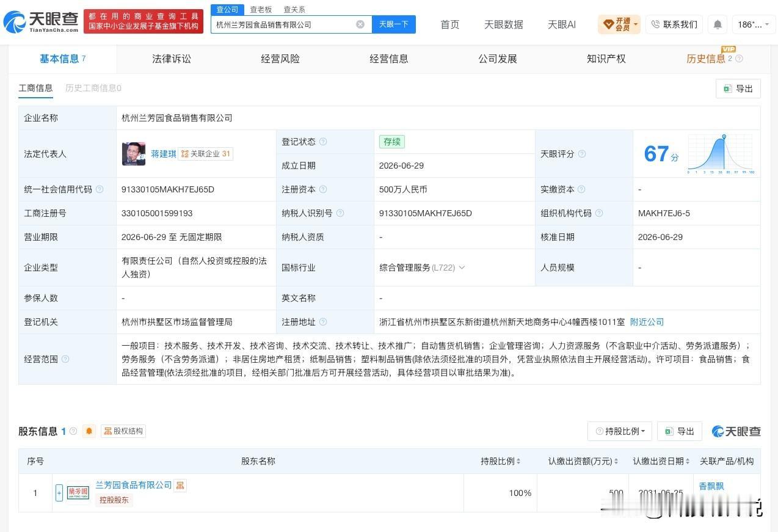The width and height of the screenshot is (778, 532).
Task: Switch to 经营信息 tab
Action: click(x=389, y=59)
